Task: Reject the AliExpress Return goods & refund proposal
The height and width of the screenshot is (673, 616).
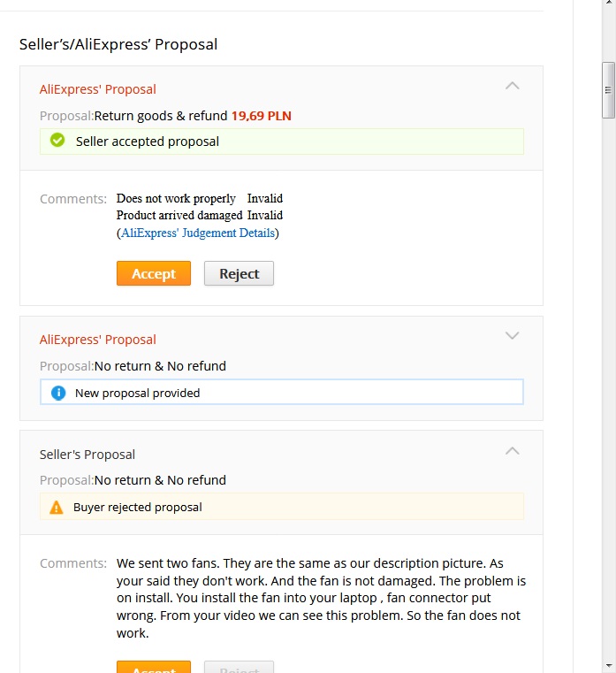Action: [239, 273]
